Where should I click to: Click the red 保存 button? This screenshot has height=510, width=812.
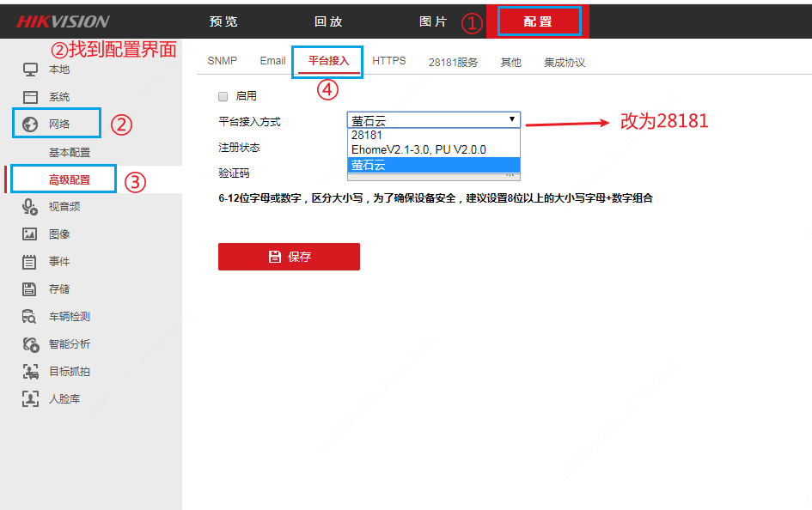[289, 257]
